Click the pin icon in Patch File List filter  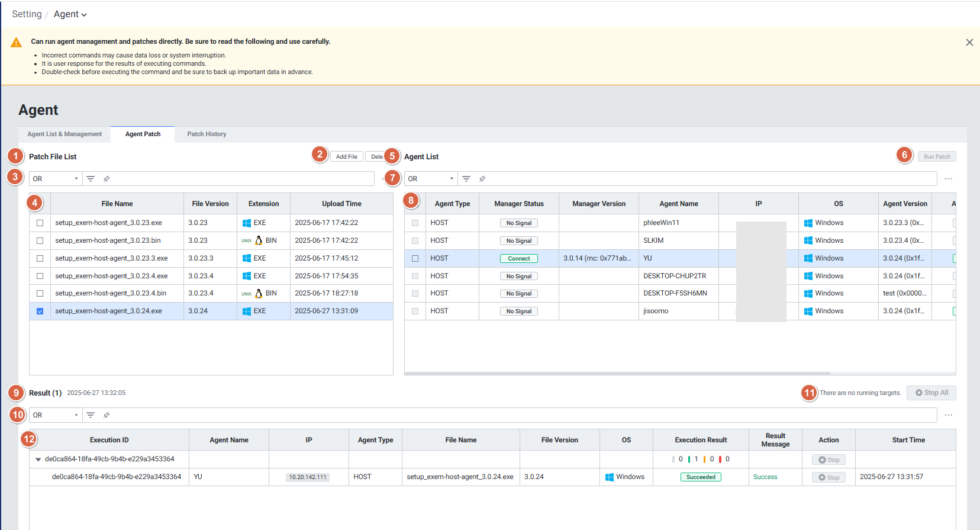click(x=107, y=179)
